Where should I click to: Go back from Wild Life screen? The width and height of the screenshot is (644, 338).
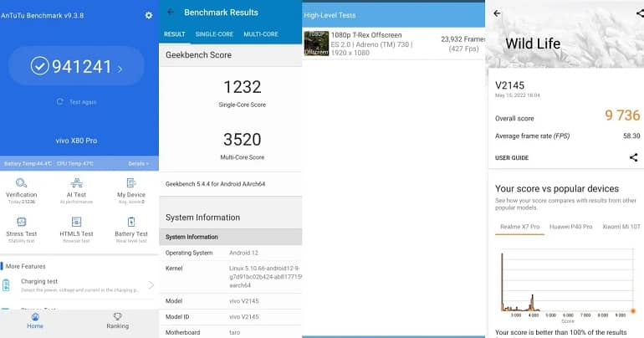[497, 13]
